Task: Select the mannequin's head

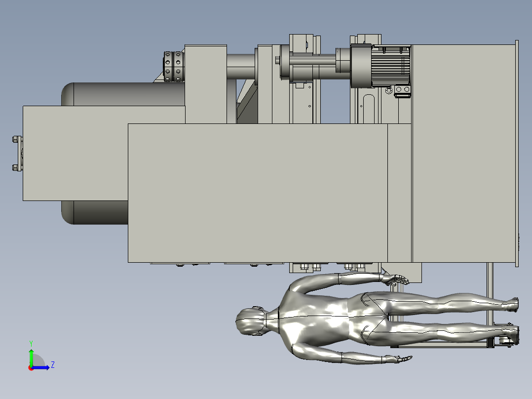Action: (250, 321)
